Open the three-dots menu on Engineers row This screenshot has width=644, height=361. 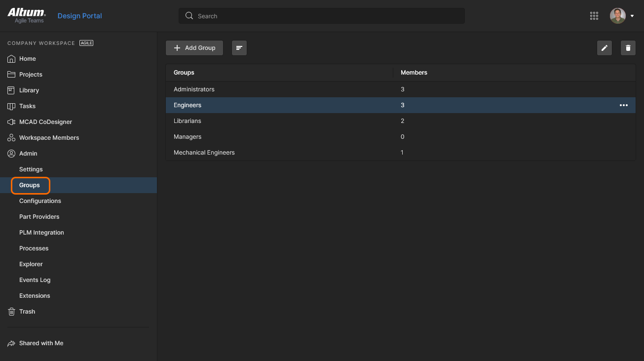pos(624,105)
